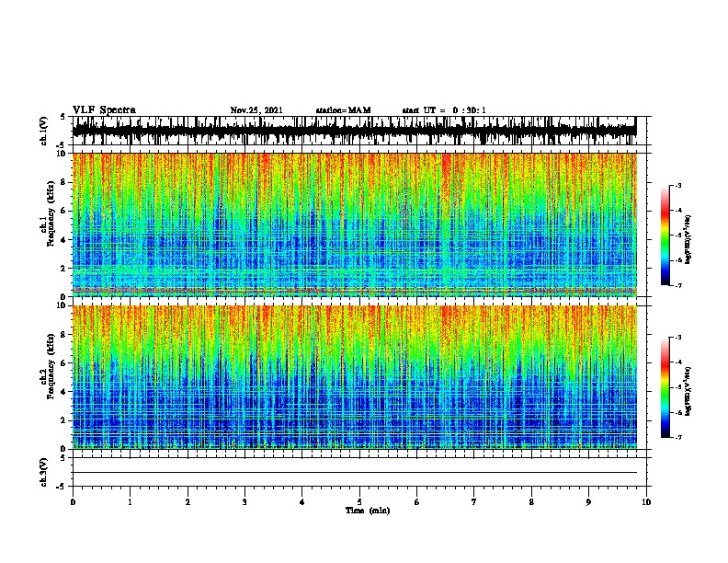Click the "-5" tick on ch.3 voltage axis
Image resolution: width=728 pixels, height=563 pixels.
(63, 487)
